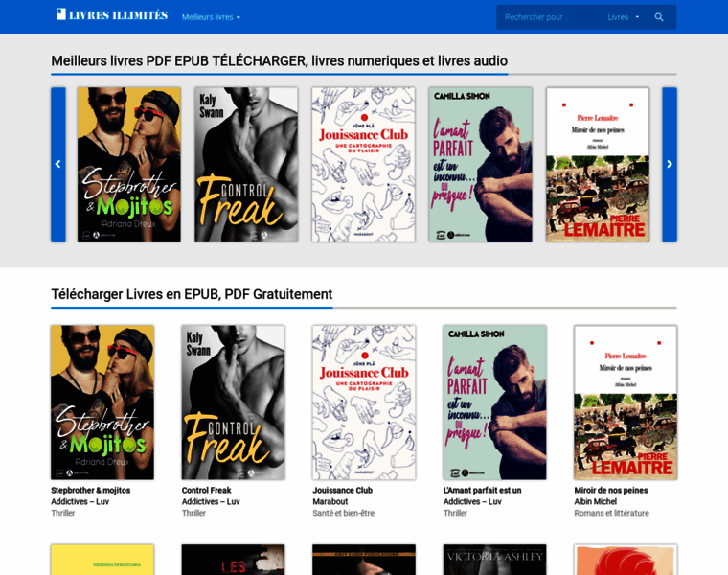This screenshot has height=575, width=728.
Task: Open the Jouissance Club title link
Action: 343,490
